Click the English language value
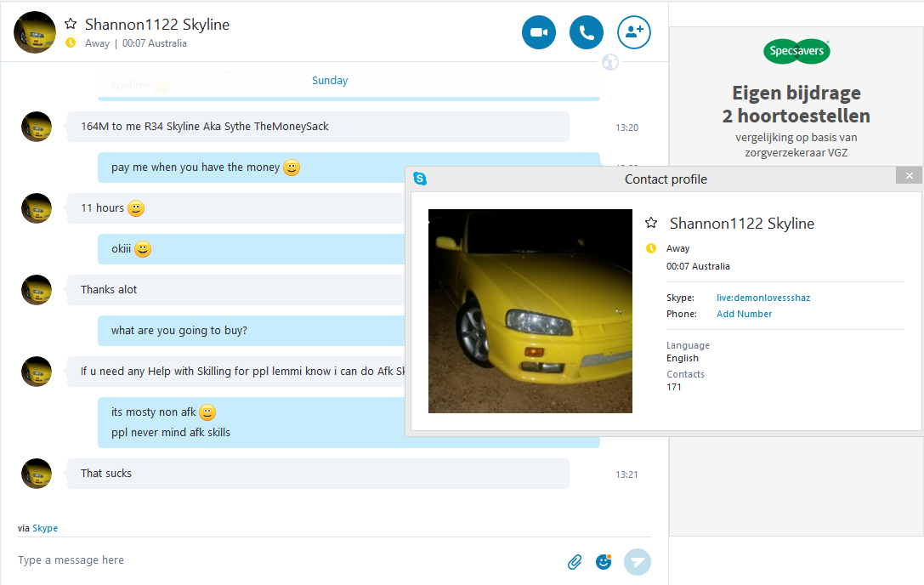 click(683, 359)
